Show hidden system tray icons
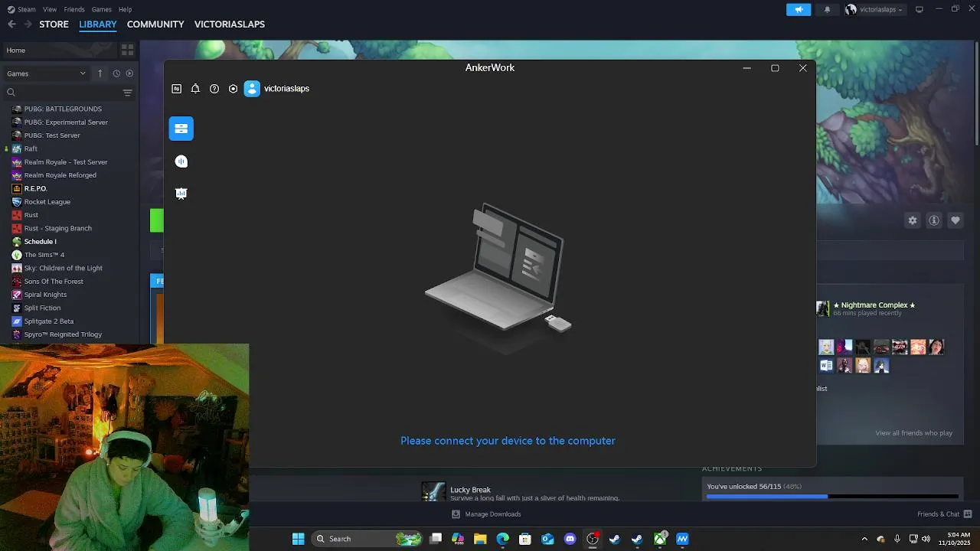The image size is (980, 551). (864, 539)
